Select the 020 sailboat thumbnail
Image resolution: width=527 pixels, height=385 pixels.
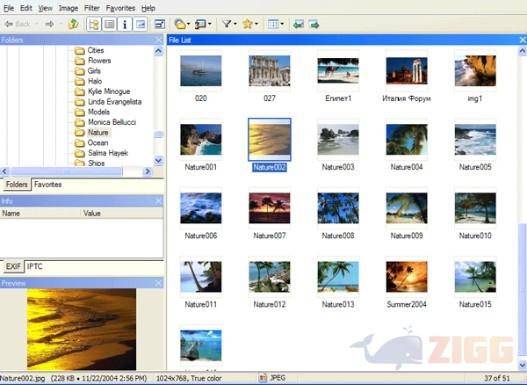pyautogui.click(x=201, y=71)
